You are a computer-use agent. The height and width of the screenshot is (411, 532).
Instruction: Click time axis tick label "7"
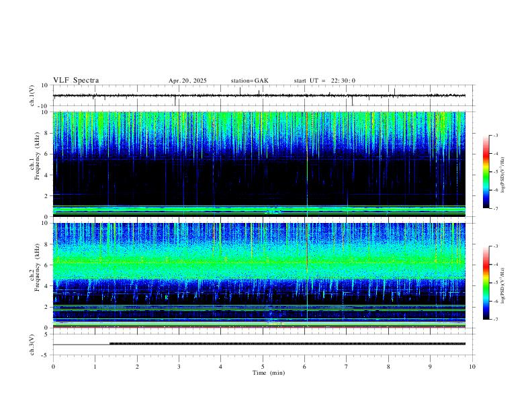click(x=347, y=367)
